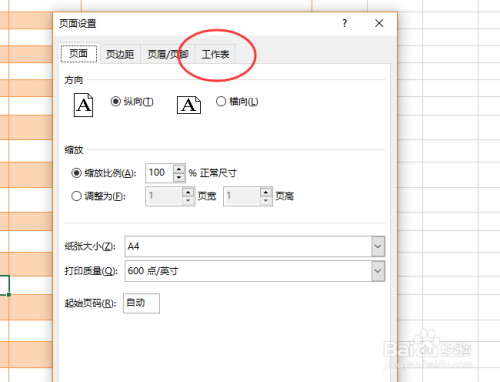Click the 页高 pages tall field
The width and height of the screenshot is (500, 382).
click(242, 196)
